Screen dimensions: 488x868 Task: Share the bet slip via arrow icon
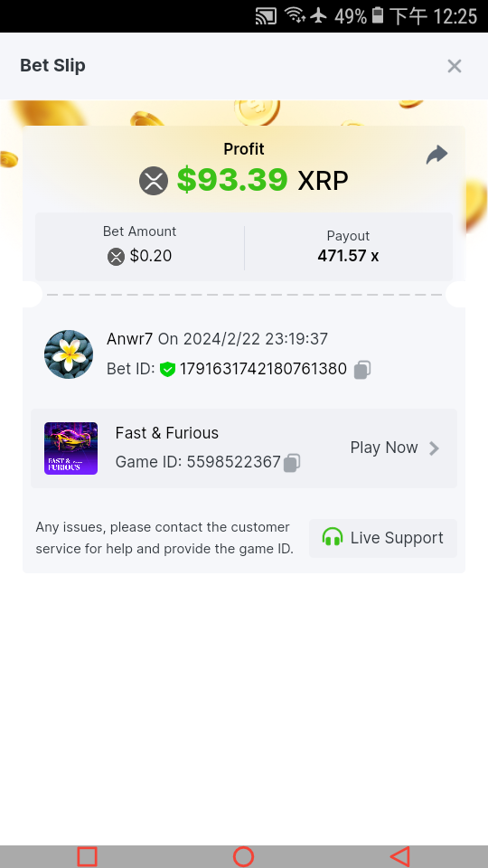click(436, 155)
